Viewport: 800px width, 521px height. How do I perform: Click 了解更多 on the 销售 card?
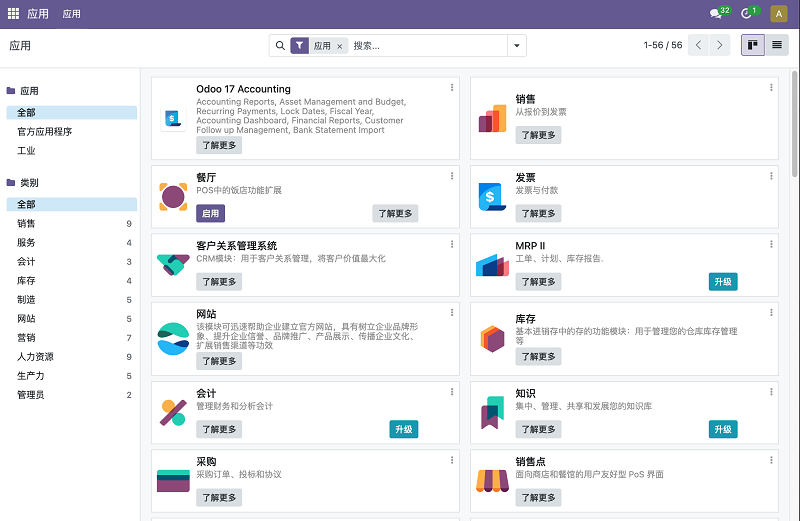[x=538, y=135]
